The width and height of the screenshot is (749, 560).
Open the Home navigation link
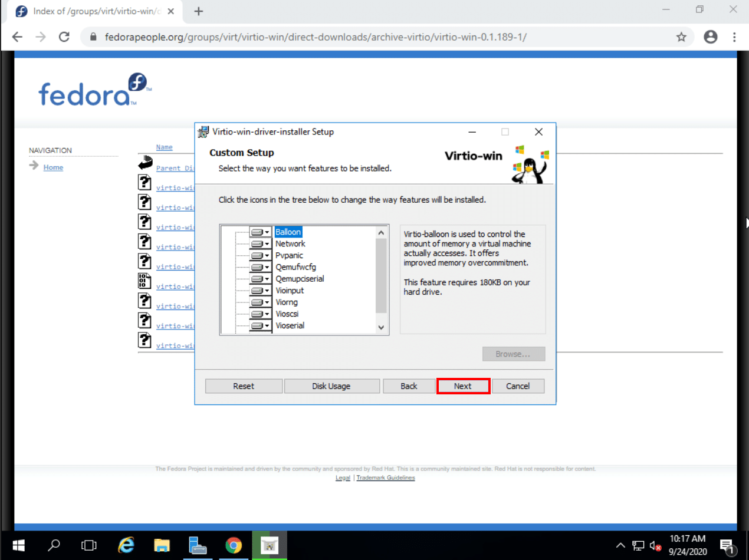53,167
